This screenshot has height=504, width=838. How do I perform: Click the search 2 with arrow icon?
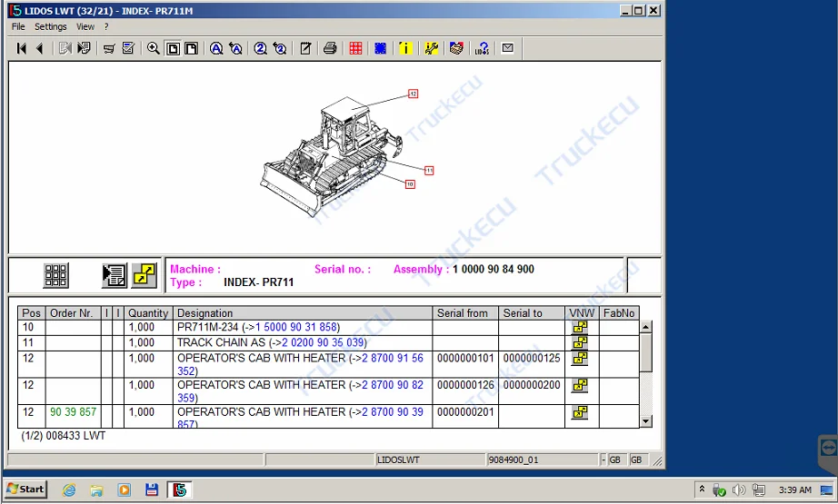(280, 49)
